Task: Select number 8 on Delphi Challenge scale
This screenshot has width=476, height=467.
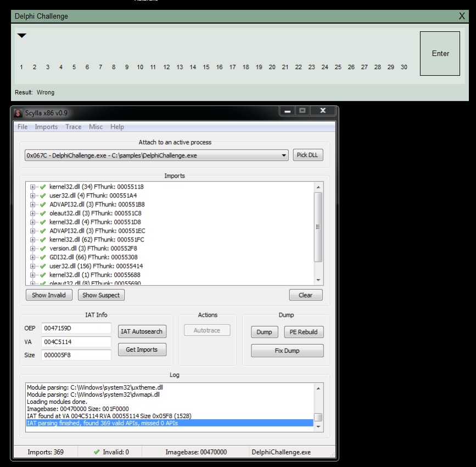Action: (x=114, y=67)
